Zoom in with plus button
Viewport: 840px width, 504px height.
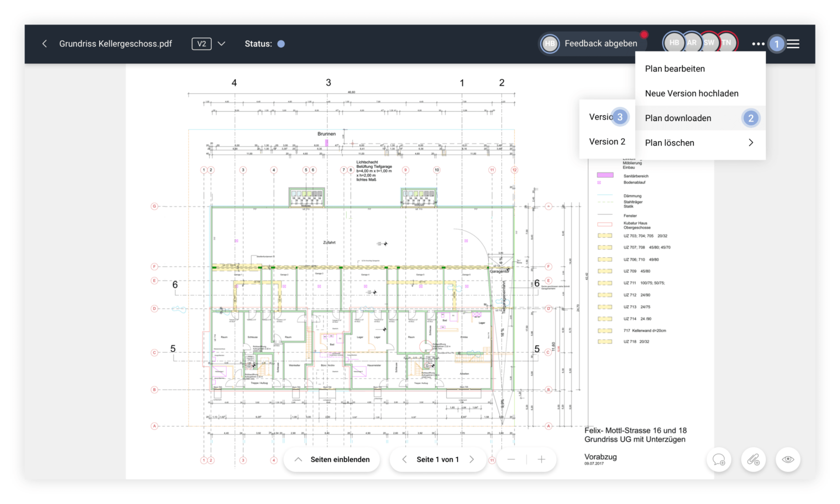541,459
